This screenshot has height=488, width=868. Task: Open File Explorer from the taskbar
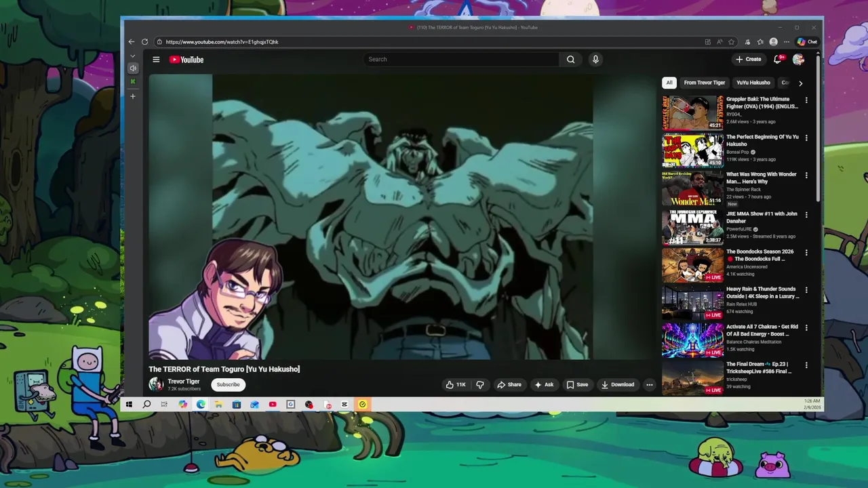coord(218,405)
